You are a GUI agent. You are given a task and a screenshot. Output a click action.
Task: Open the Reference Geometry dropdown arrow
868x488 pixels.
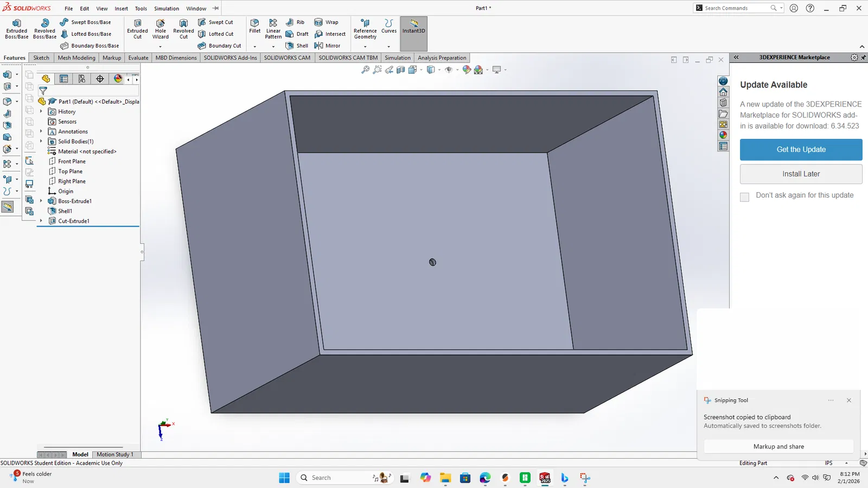pyautogui.click(x=365, y=47)
